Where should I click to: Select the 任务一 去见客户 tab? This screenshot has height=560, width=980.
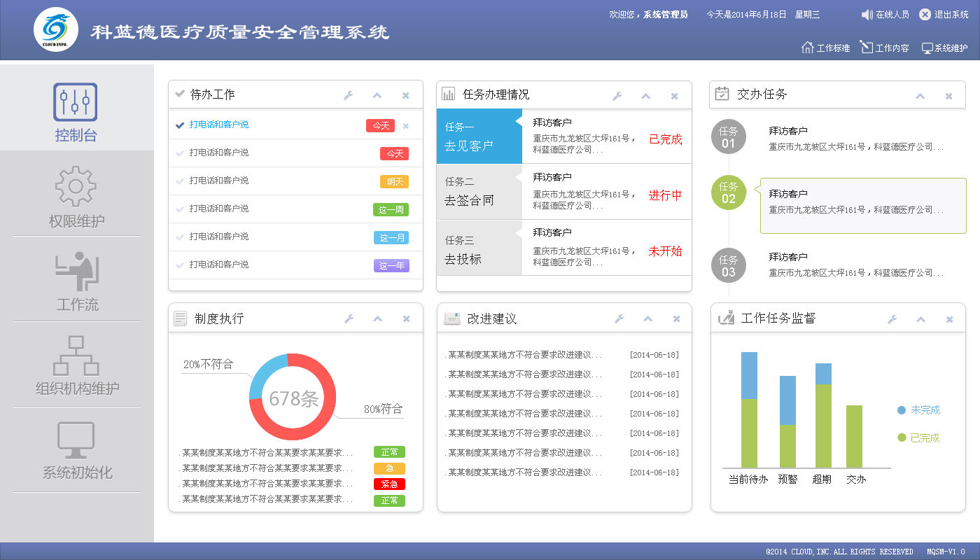pyautogui.click(x=479, y=136)
